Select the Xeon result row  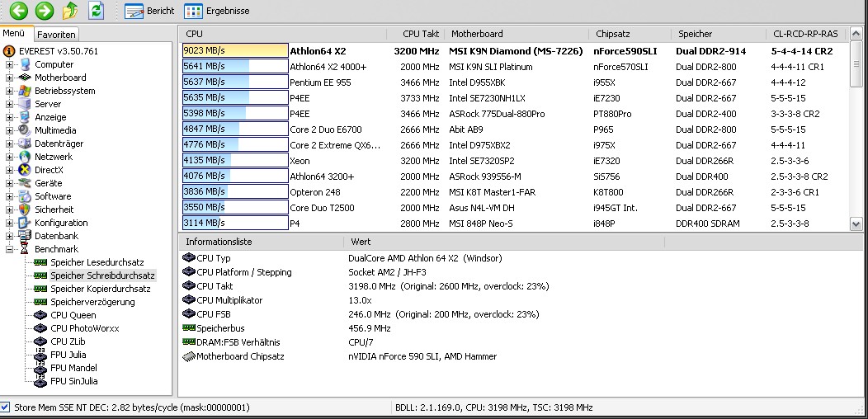point(515,161)
